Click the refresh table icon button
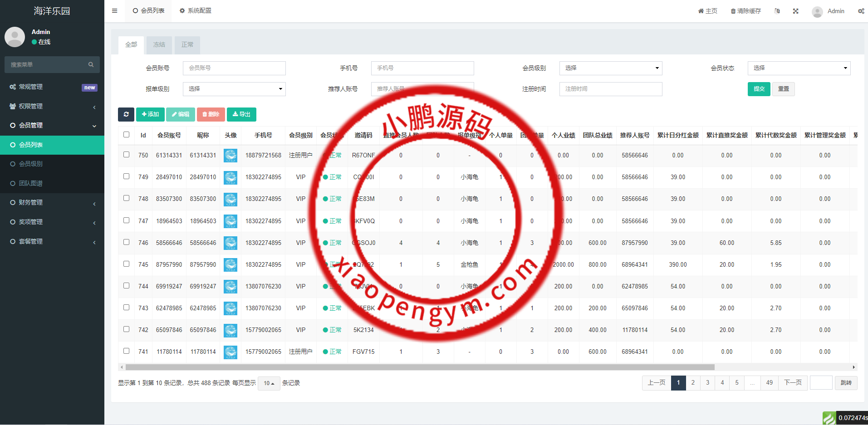The height and width of the screenshot is (425, 868). pyautogui.click(x=126, y=114)
